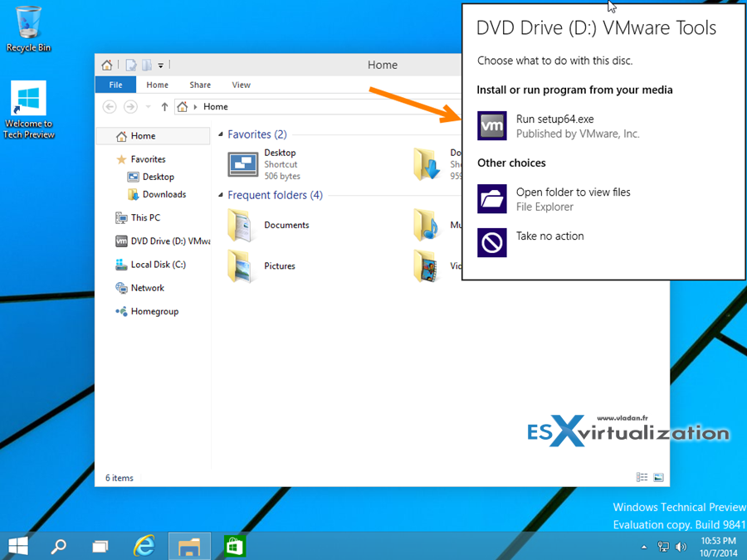Expand address bar chevron before Home
This screenshot has width=747, height=560.
195,107
